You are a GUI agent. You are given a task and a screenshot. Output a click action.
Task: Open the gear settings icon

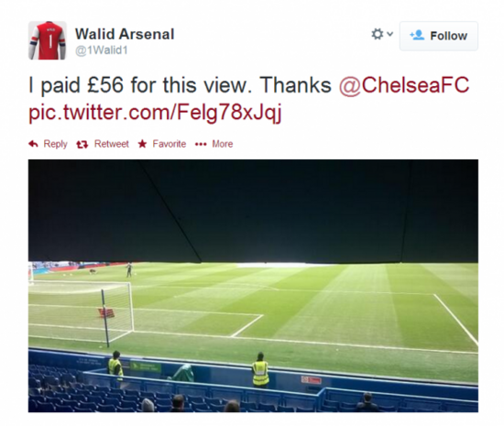click(x=378, y=34)
